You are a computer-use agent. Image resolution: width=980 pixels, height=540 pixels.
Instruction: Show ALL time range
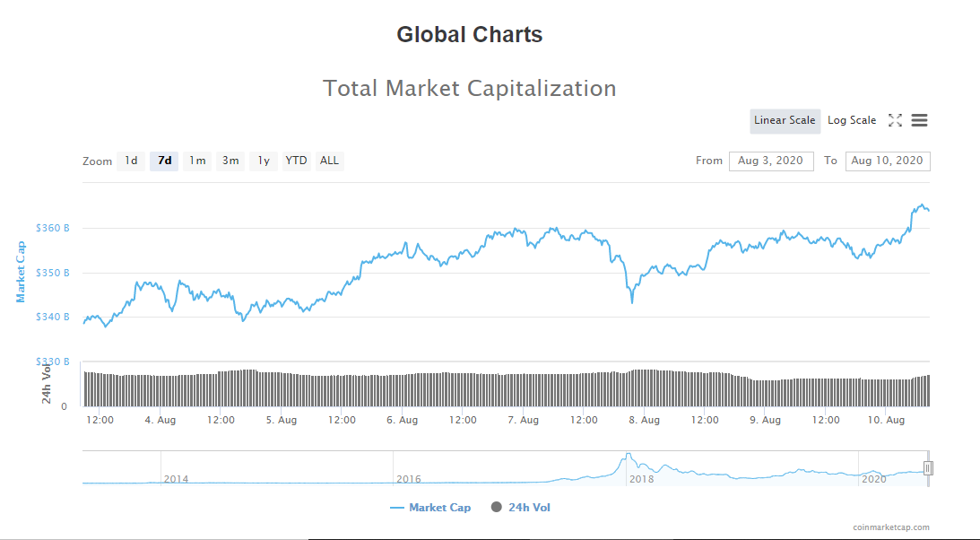click(329, 161)
